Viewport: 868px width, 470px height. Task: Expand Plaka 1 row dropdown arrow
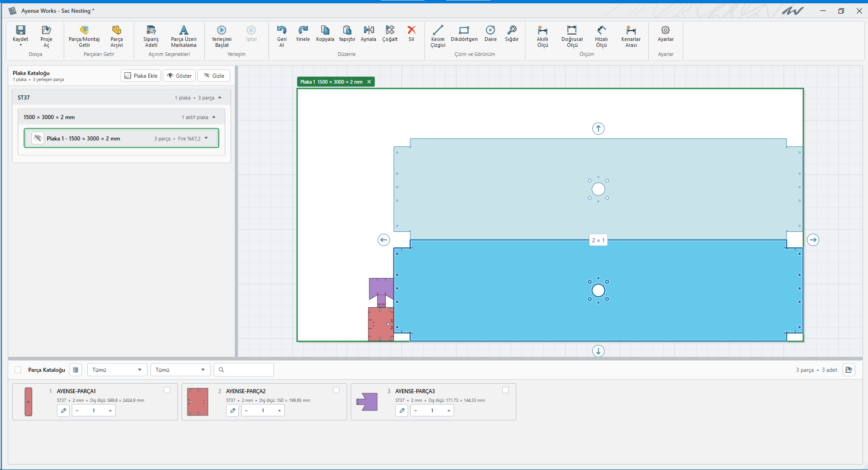(206, 138)
